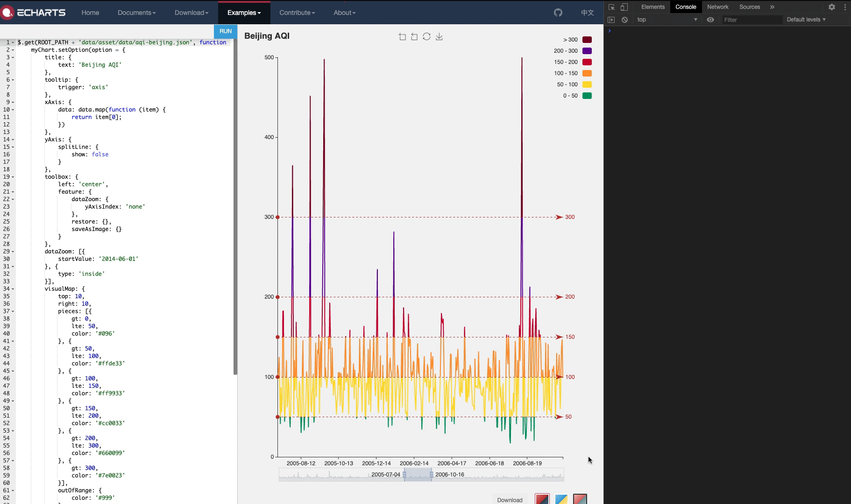
Task: Grab the left data zoom handle at 2005-07-04
Action: pyautogui.click(x=404, y=475)
